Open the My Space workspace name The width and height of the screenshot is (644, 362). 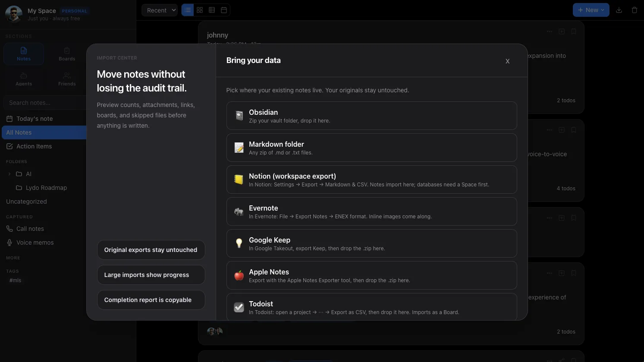(x=42, y=11)
